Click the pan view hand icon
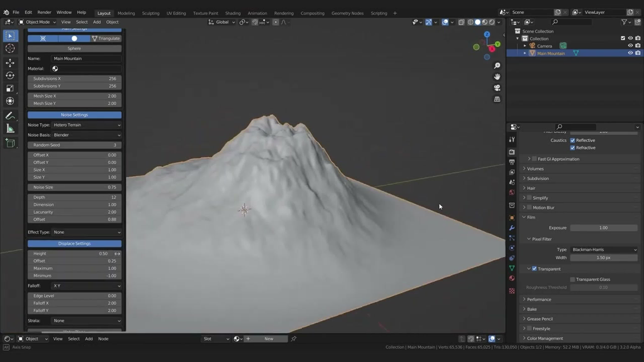 coord(497,77)
